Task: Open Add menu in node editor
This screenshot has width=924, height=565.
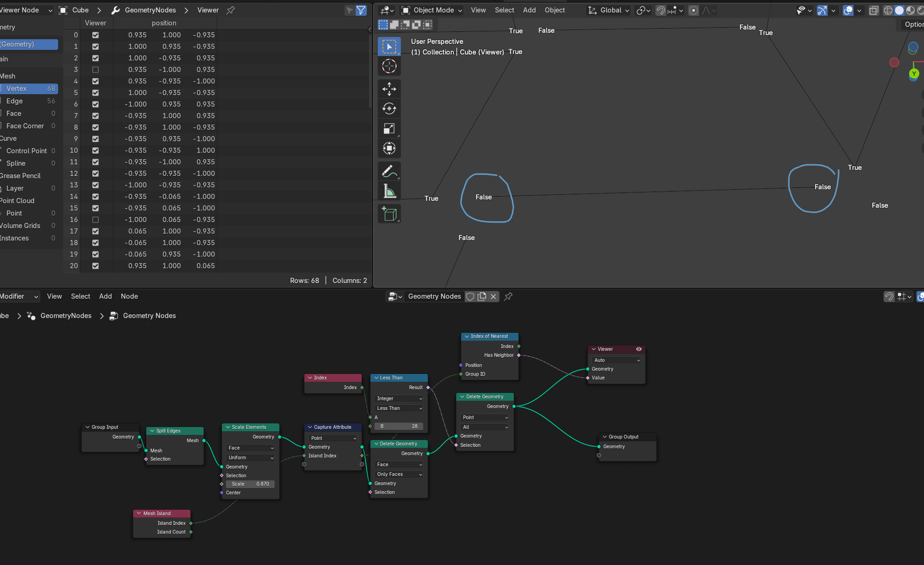Action: coord(105,296)
